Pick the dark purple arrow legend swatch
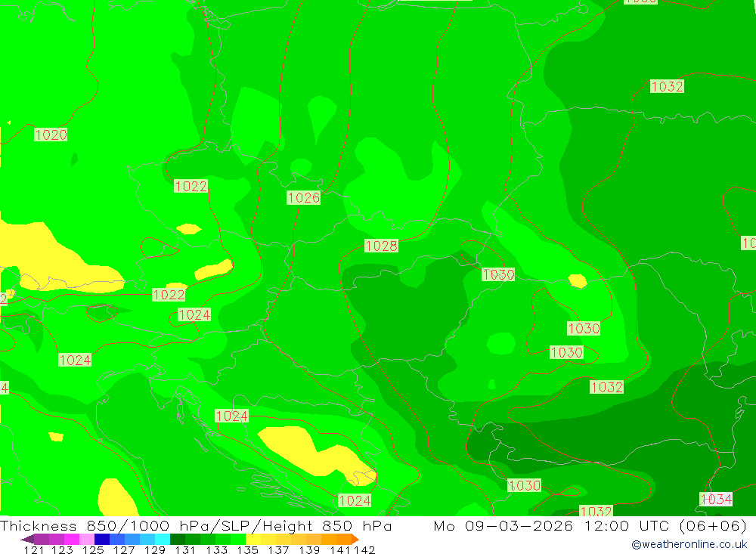This screenshot has width=756, height=554. click(x=27, y=539)
